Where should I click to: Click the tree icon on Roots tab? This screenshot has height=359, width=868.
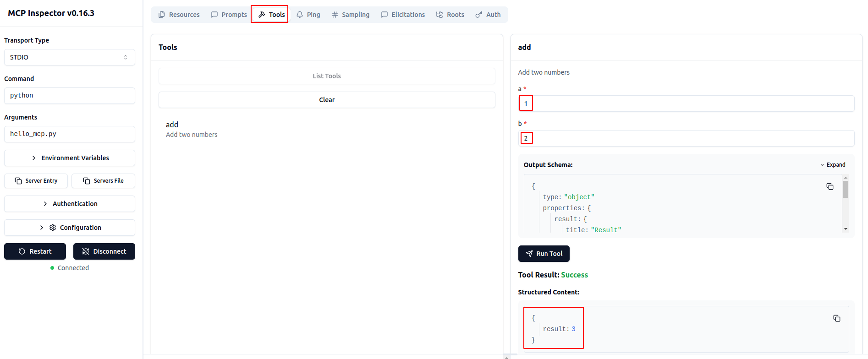(439, 15)
